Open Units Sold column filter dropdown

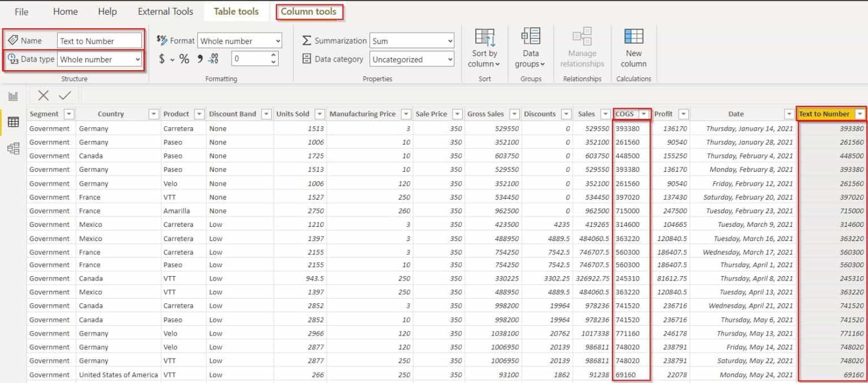click(320, 114)
